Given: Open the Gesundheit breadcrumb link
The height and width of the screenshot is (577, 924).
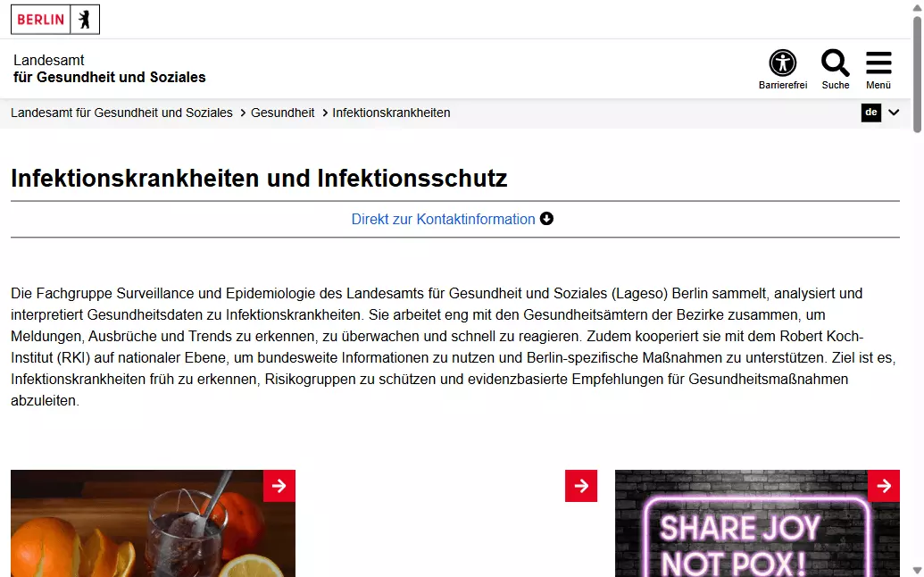Looking at the screenshot, I should pos(283,113).
